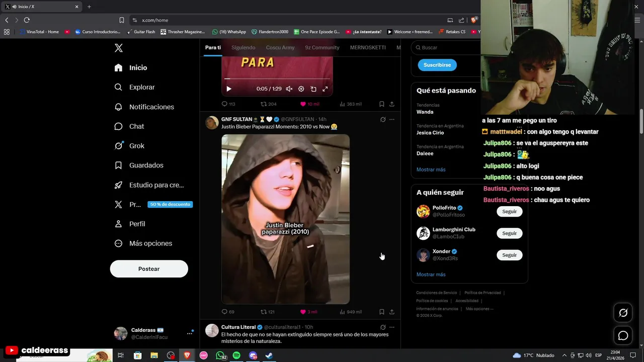Open GNF SULTAN profile avatar
This screenshot has height=362, width=644.
[212, 122]
